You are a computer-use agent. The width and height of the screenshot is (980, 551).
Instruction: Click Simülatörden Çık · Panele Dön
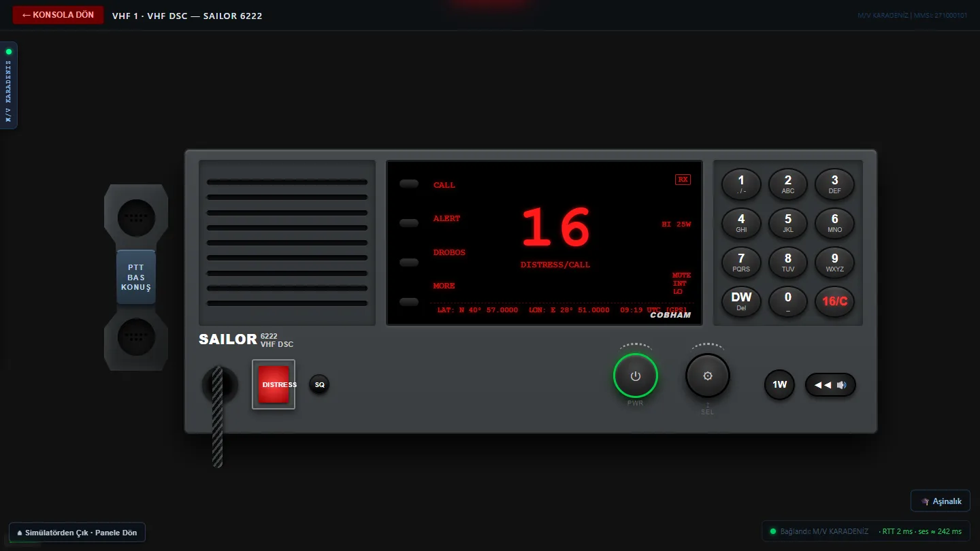pyautogui.click(x=77, y=533)
